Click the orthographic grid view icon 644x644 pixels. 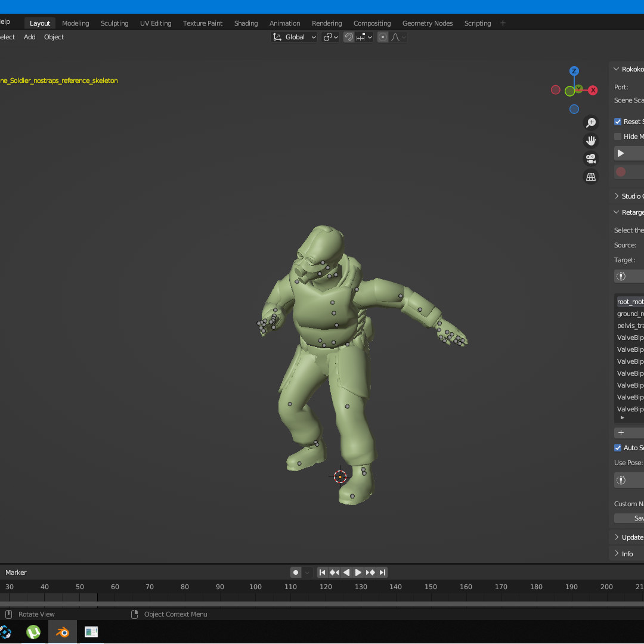click(590, 177)
